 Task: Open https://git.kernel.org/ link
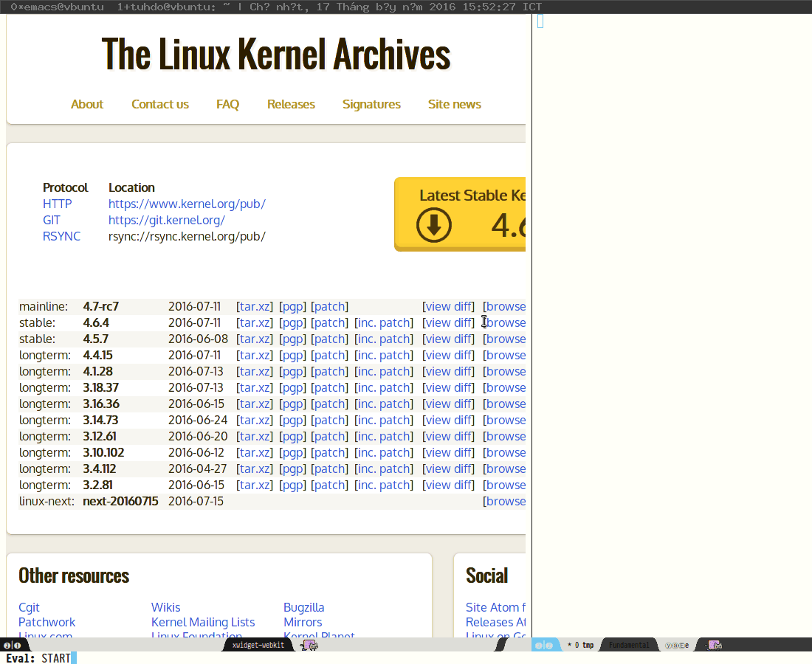coord(167,220)
